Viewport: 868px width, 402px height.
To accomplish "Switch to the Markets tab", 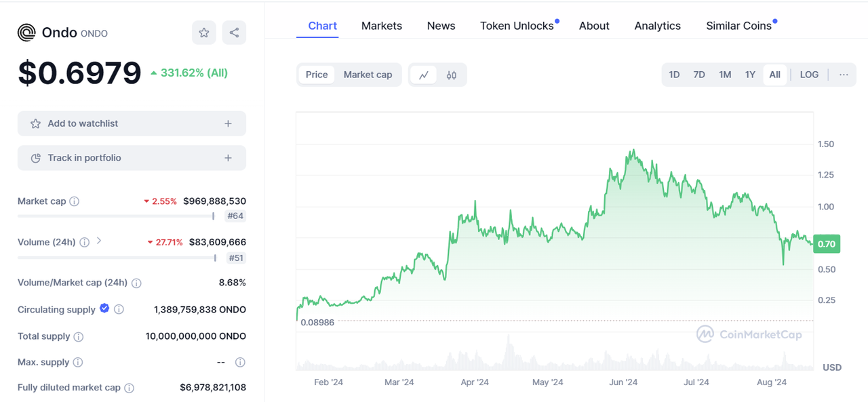I will pos(381,26).
